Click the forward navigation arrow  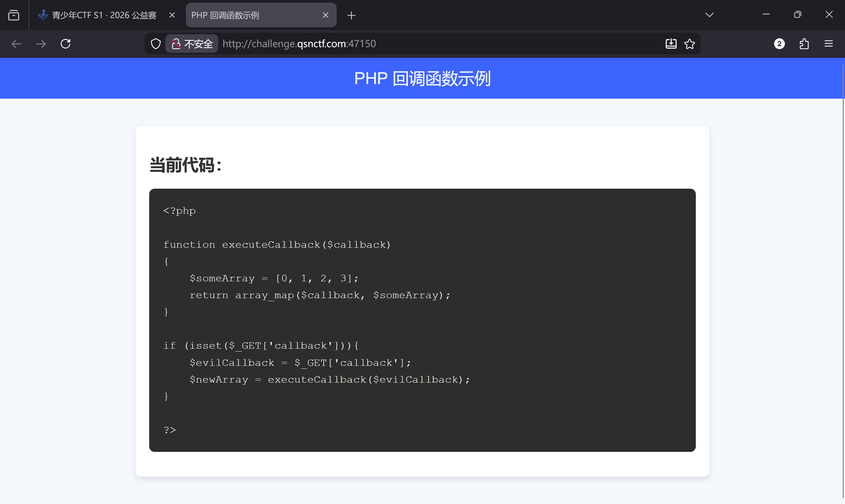[x=41, y=44]
